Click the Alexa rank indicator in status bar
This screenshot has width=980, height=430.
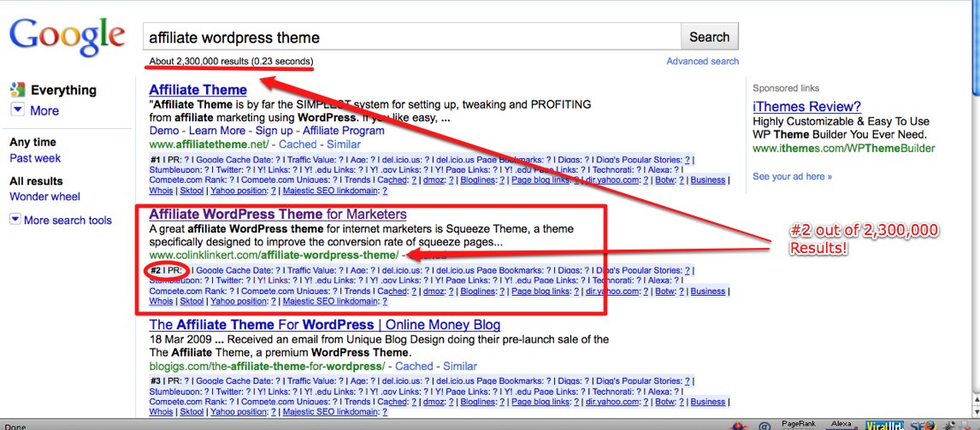tap(840, 424)
